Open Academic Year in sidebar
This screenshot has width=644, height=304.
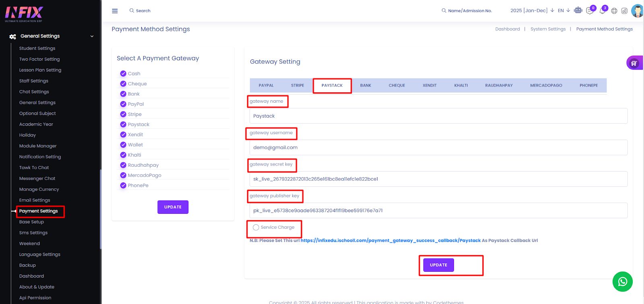[36, 124]
